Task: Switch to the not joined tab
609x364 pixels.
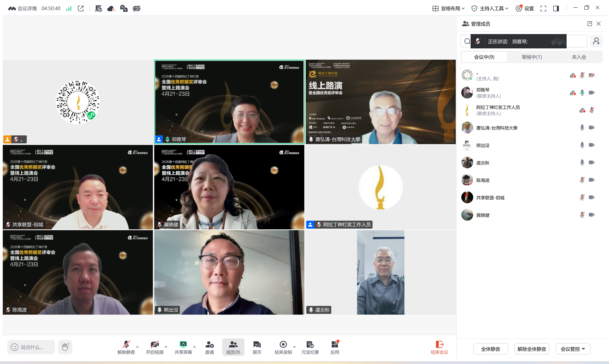Action: tap(579, 57)
